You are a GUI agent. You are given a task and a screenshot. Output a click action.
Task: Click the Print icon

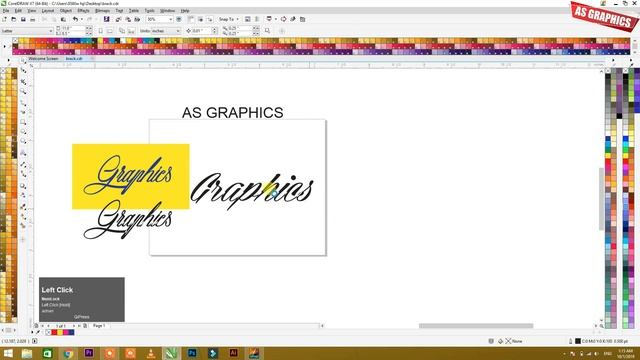click(x=33, y=19)
